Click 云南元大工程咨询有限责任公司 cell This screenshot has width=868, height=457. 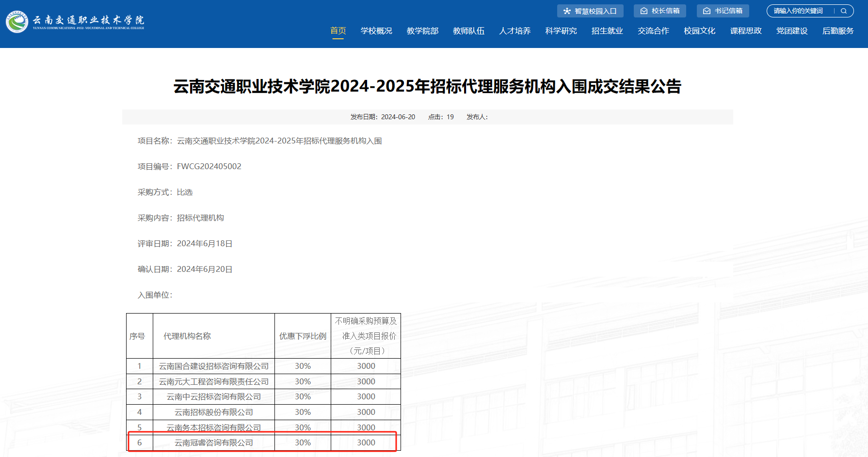pos(214,382)
